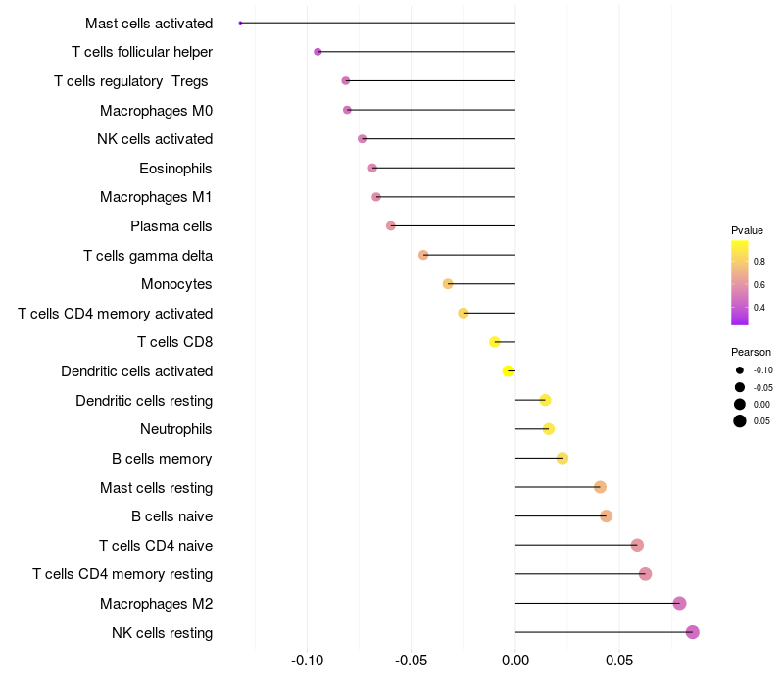
Task: Click the Pvalue color gradient bar
Action: pos(740,283)
